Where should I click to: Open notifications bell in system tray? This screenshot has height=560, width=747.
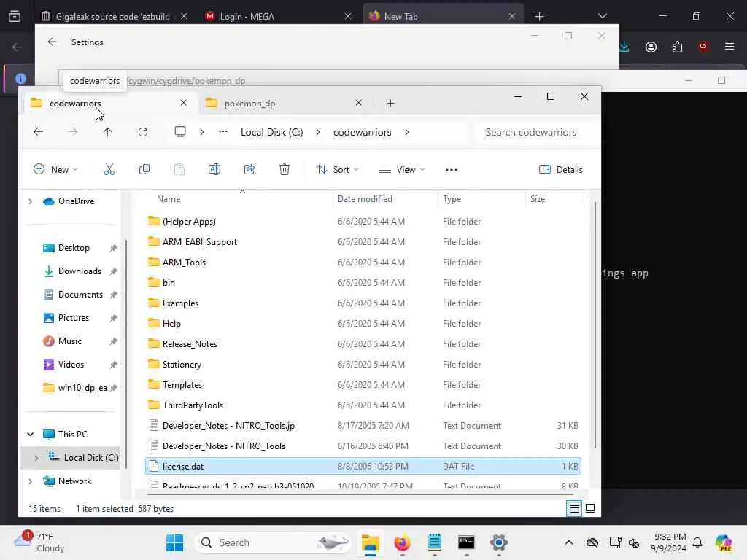click(x=697, y=542)
